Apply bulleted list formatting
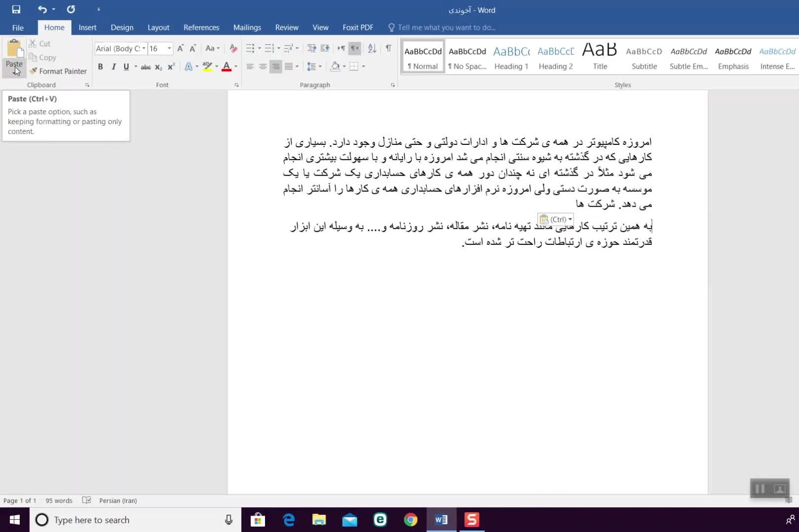799x532 pixels. [250, 48]
